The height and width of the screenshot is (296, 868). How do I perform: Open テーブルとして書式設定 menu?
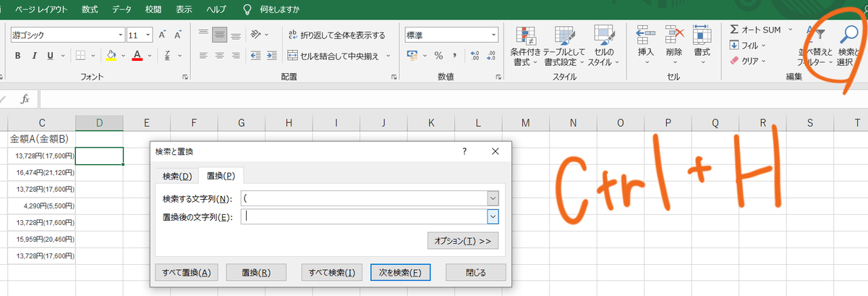[563, 46]
